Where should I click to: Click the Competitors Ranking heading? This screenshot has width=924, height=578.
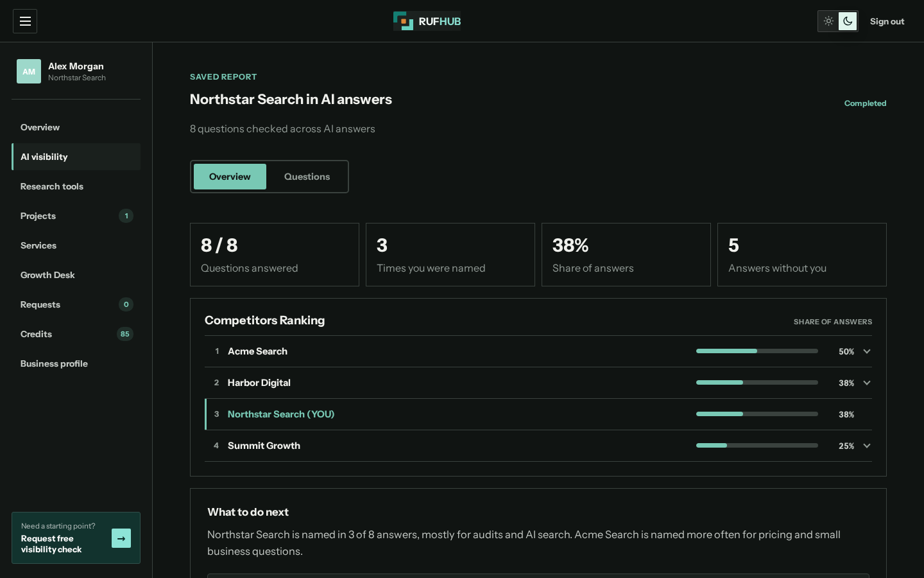(264, 320)
